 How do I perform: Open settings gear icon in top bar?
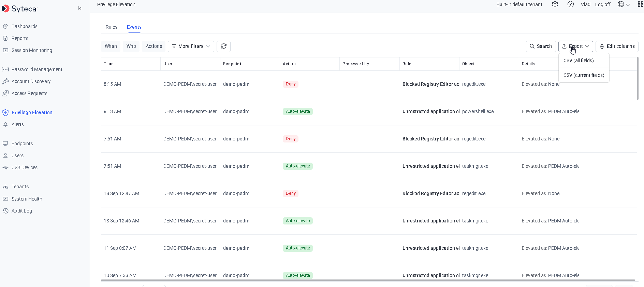pyautogui.click(x=555, y=4)
